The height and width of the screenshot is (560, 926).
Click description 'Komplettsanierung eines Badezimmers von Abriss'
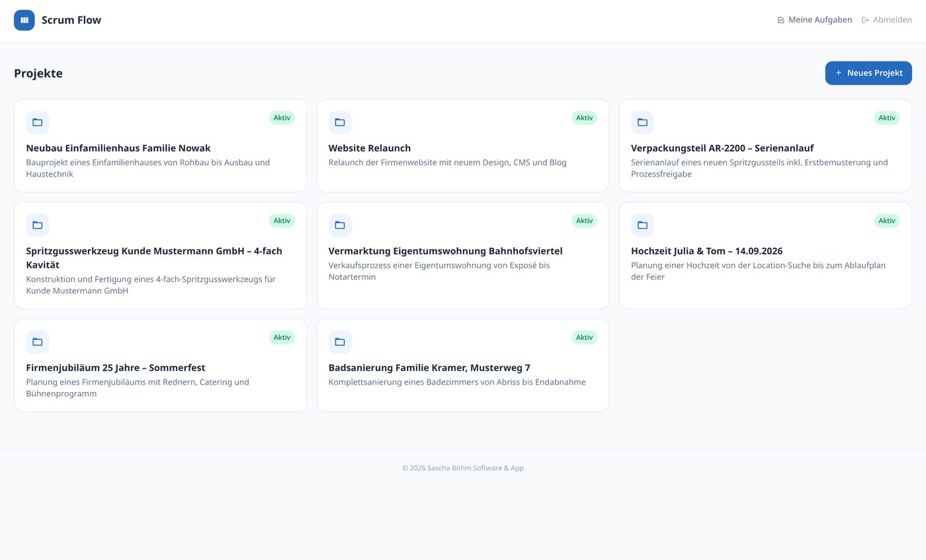click(457, 382)
